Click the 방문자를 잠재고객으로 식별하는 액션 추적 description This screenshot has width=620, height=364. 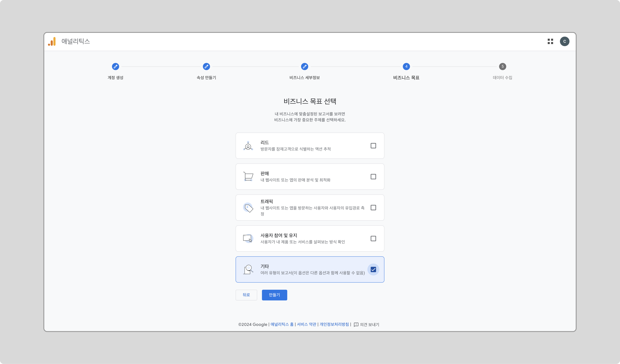click(x=295, y=149)
